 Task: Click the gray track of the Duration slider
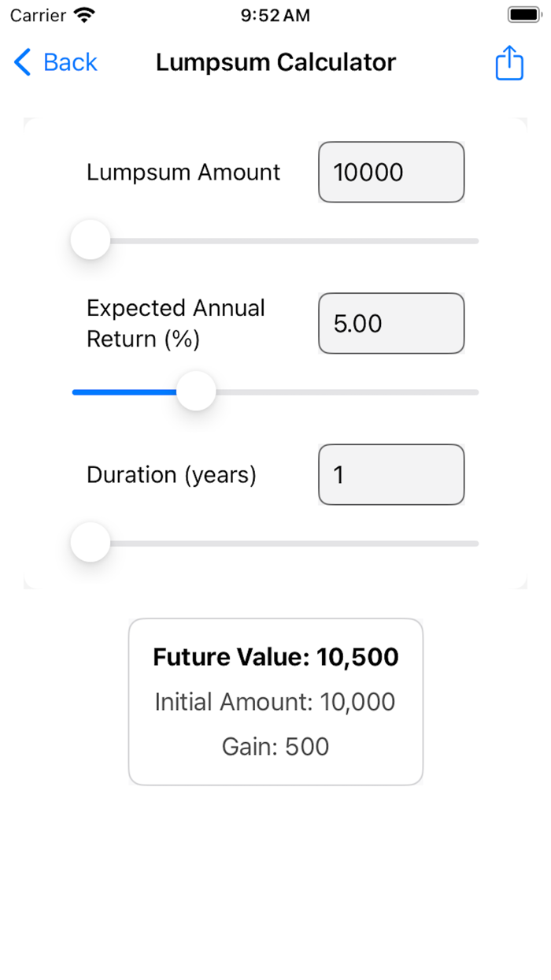pos(299,543)
